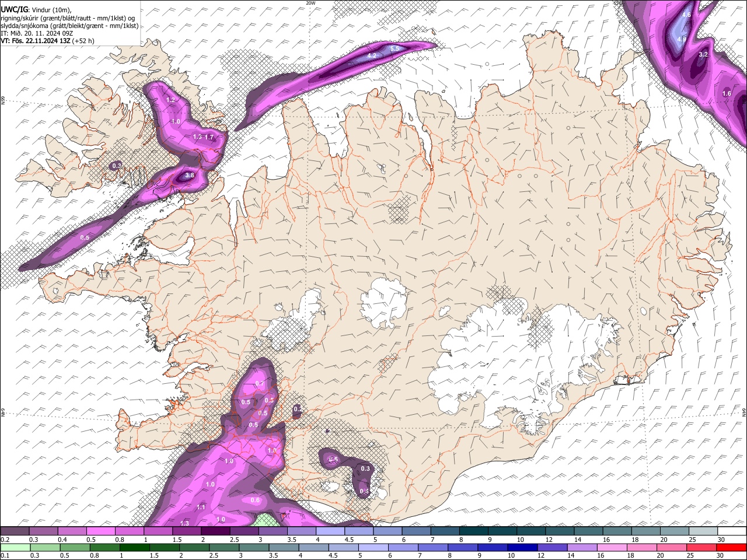This screenshot has width=747, height=560.
Task: Select the red 30 swatch in the lower legend row
Action: pyautogui.click(x=730, y=548)
